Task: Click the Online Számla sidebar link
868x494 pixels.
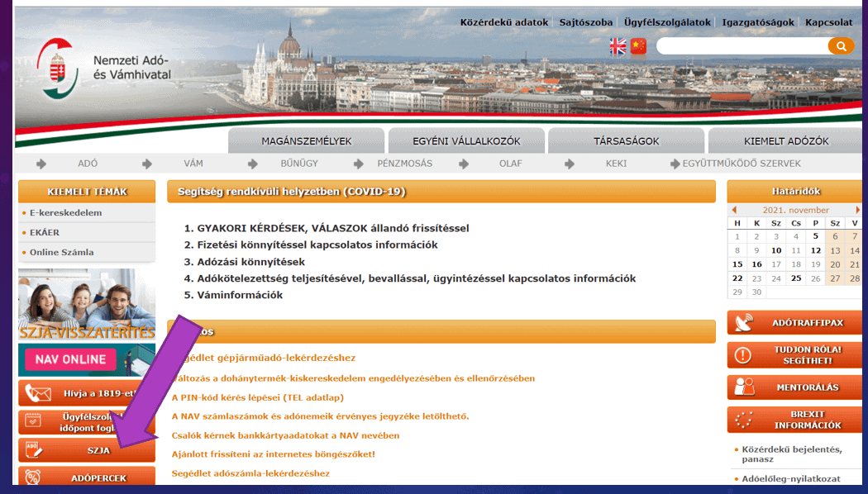Action: (62, 252)
